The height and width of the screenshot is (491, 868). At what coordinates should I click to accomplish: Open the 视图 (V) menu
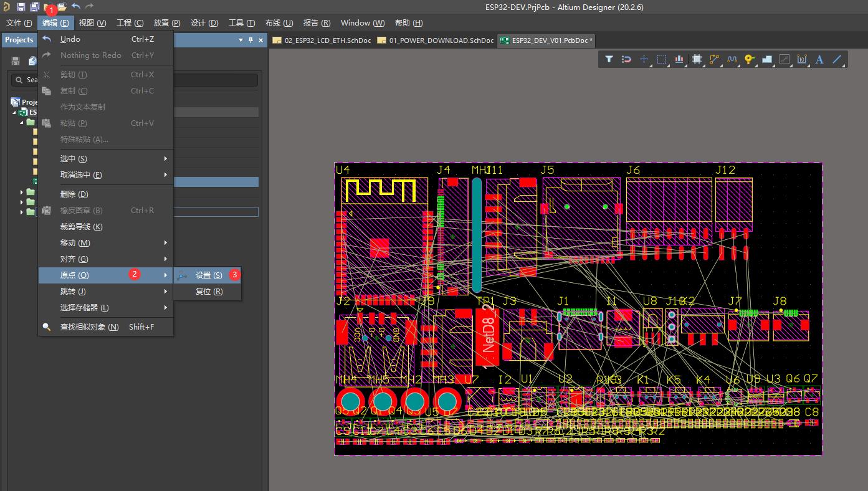tap(92, 23)
